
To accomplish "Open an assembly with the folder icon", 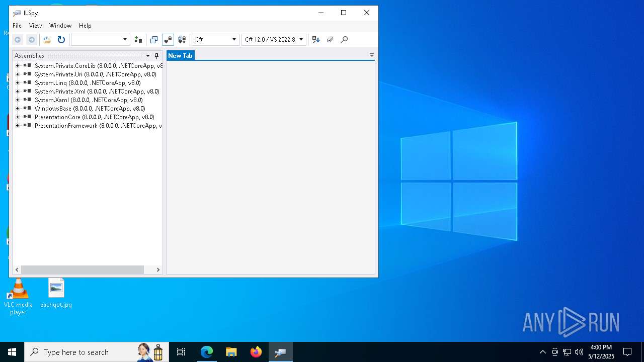I will coord(47,40).
